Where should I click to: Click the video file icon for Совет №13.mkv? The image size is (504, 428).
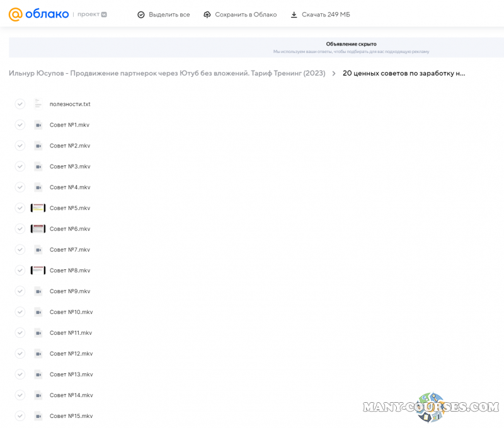(38, 374)
